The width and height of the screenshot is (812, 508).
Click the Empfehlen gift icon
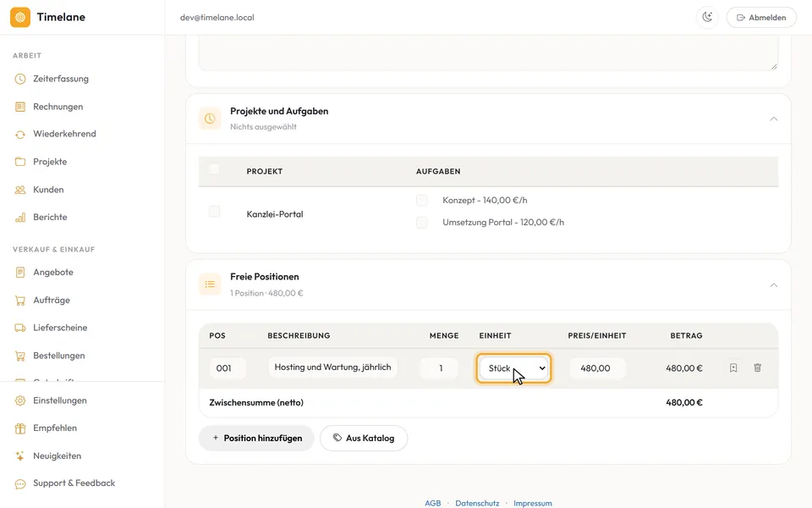tap(20, 428)
